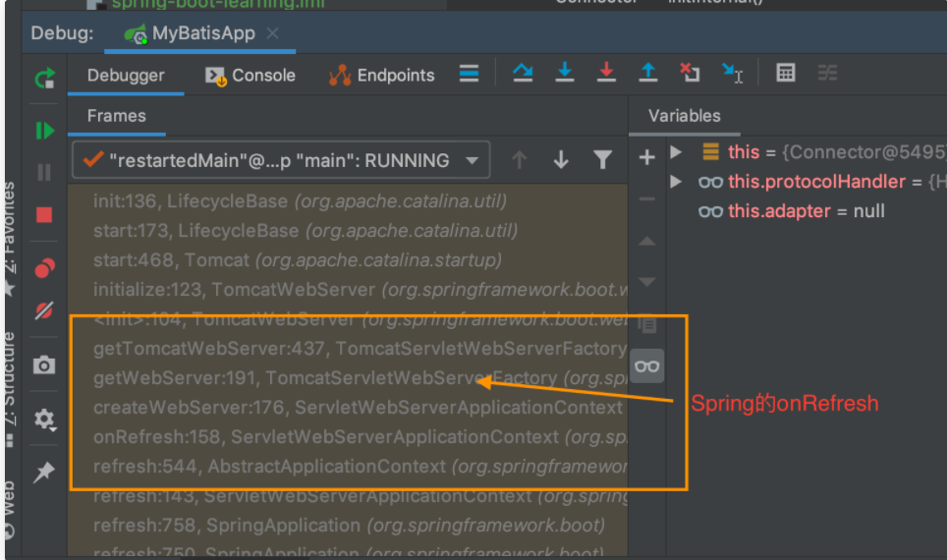Select the Frames tab
Screen dimensions: 947x560
pyautogui.click(x=117, y=116)
